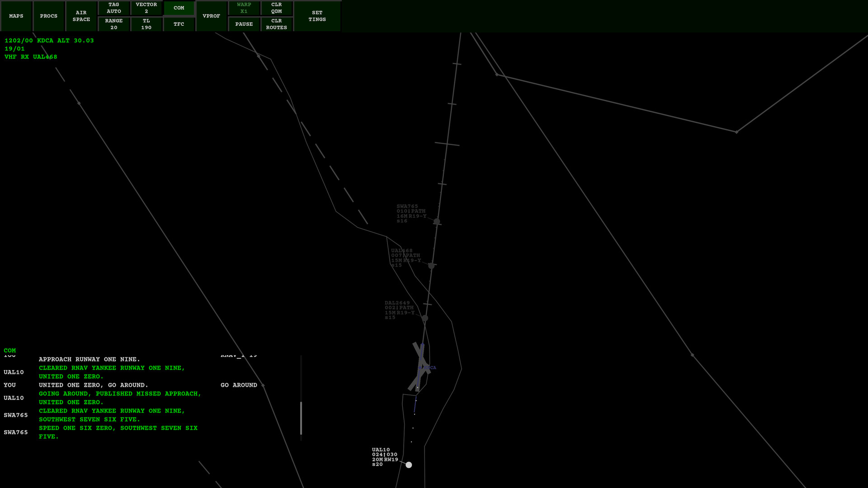This screenshot has height=488, width=868.
Task: Toggle the TFC traffic panel
Action: point(179,24)
